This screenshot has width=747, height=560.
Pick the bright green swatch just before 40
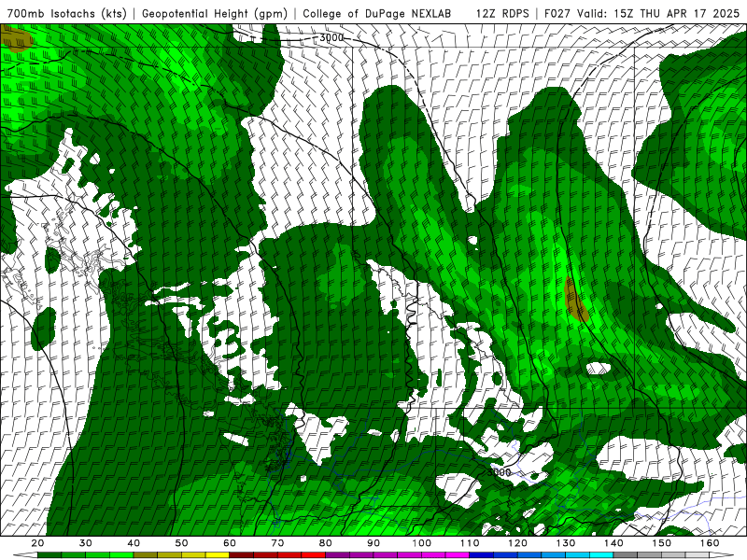tap(121, 554)
